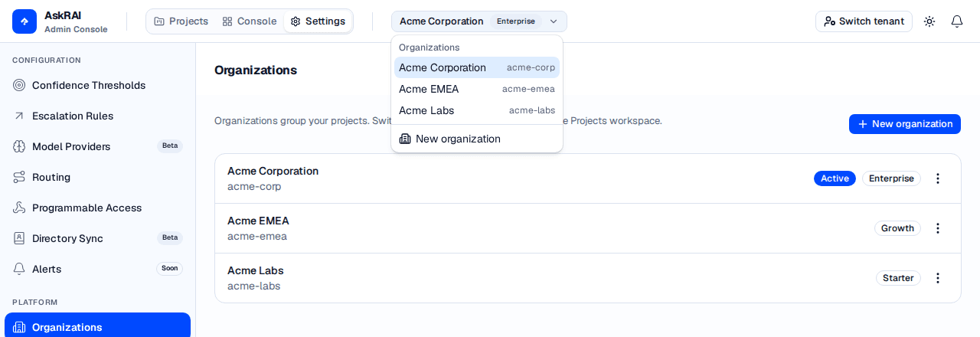Click the Switch tenant button
Image resolution: width=980 pixels, height=337 pixels.
(x=864, y=21)
